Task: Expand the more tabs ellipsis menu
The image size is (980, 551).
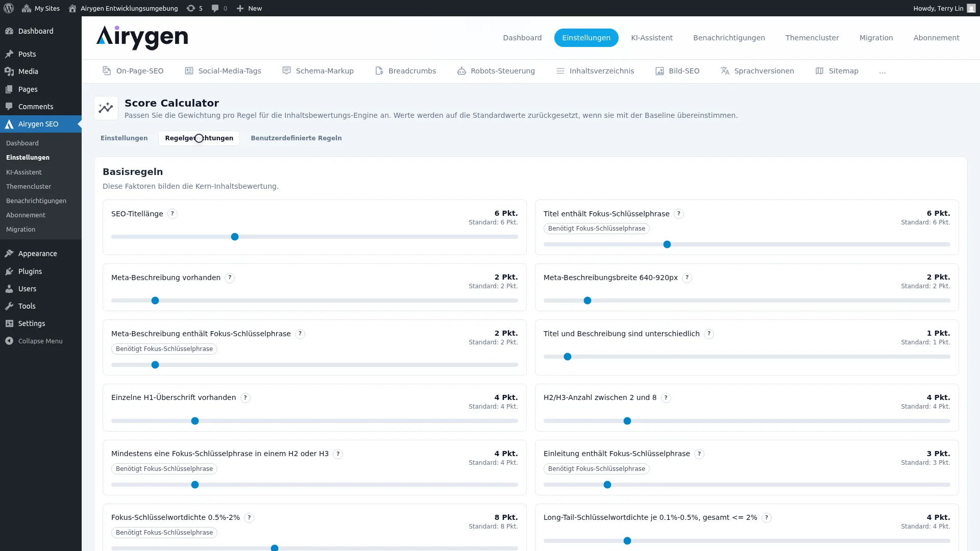Action: (x=883, y=71)
